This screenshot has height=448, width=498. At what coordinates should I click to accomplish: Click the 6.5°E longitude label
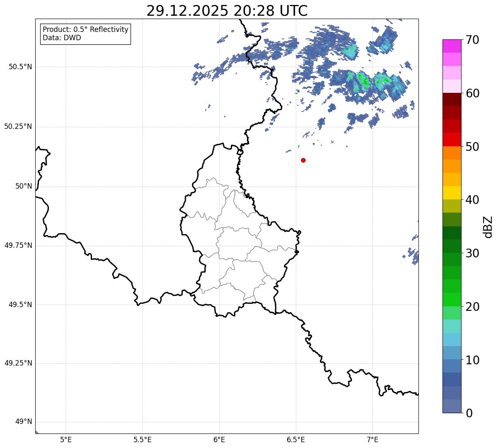(x=296, y=439)
